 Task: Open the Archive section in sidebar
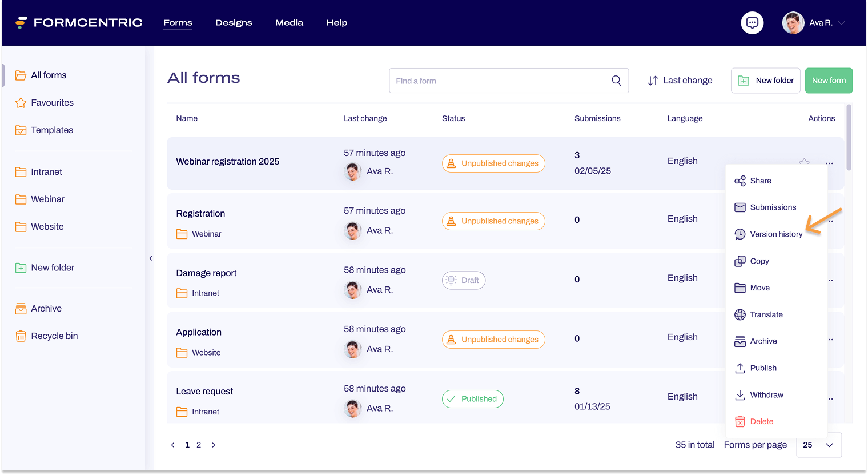click(46, 309)
